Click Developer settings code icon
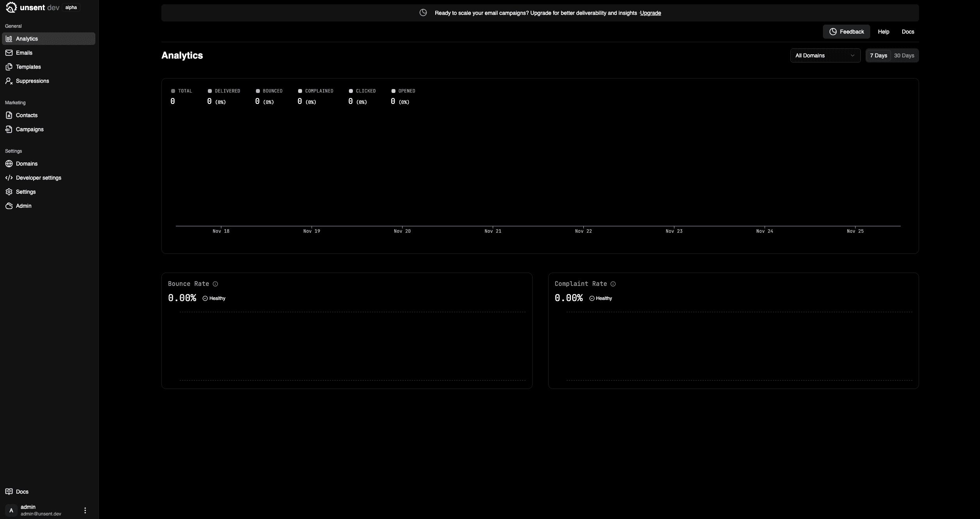Image resolution: width=980 pixels, height=519 pixels. point(9,178)
